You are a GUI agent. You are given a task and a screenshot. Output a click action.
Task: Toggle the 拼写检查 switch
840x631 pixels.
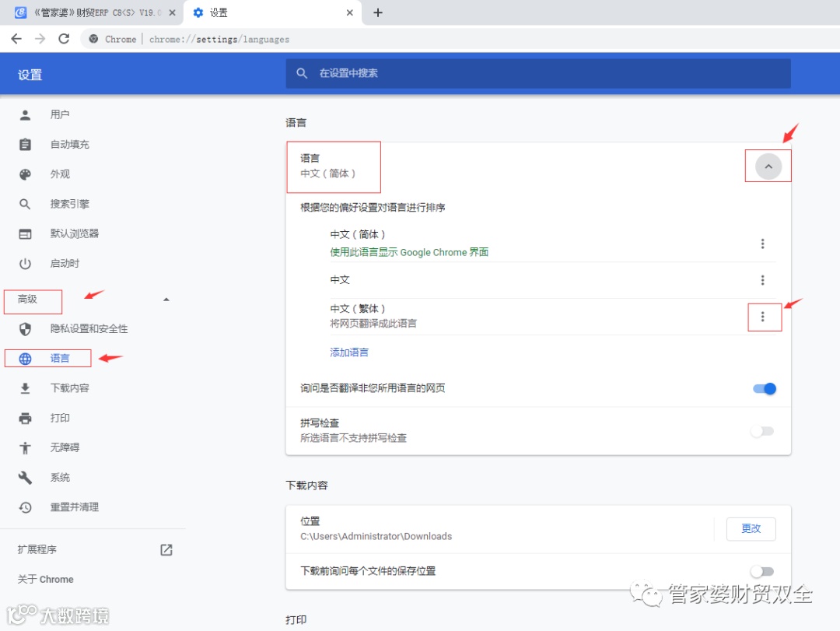point(762,431)
